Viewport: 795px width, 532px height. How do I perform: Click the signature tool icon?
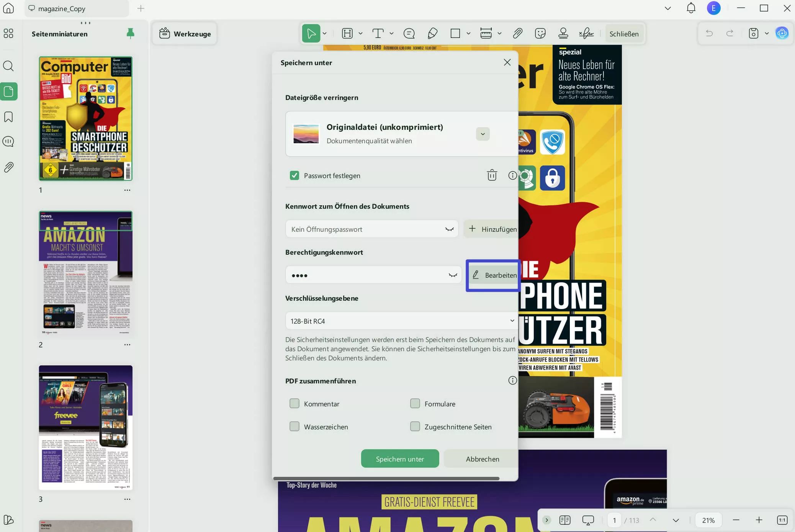click(586, 34)
